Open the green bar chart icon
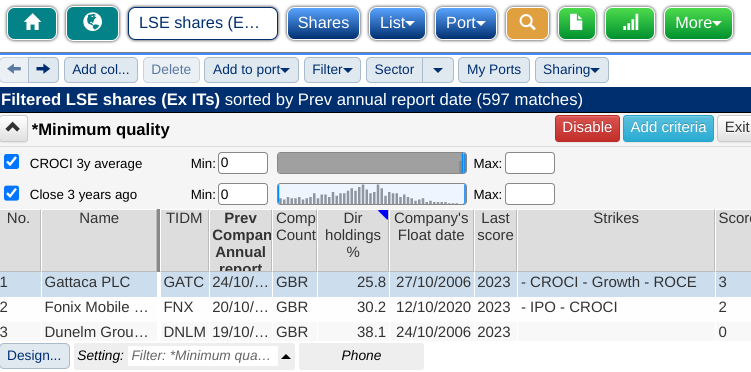The image size is (751, 372). [x=630, y=23]
